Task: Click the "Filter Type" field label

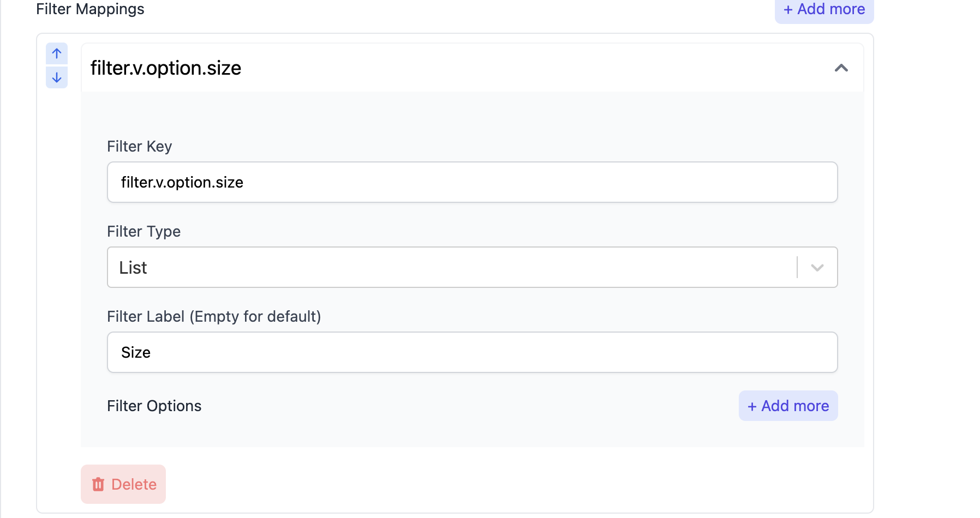Action: 144,231
